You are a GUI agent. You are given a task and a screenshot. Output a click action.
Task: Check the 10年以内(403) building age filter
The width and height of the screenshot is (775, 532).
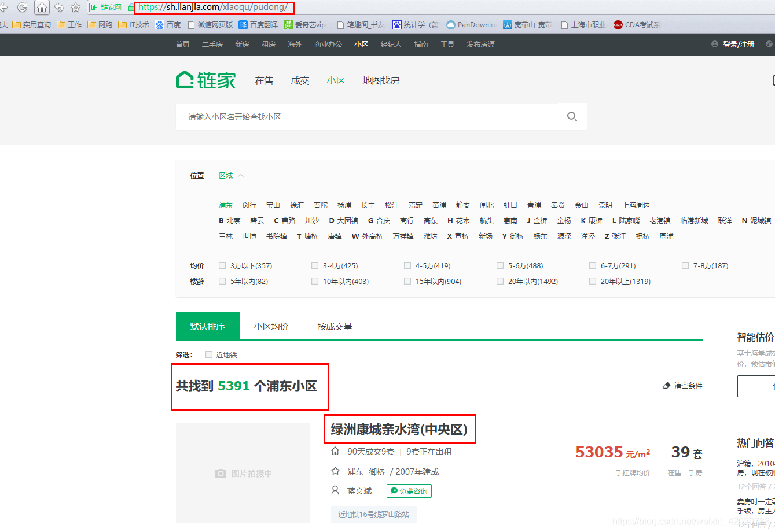[x=315, y=281]
